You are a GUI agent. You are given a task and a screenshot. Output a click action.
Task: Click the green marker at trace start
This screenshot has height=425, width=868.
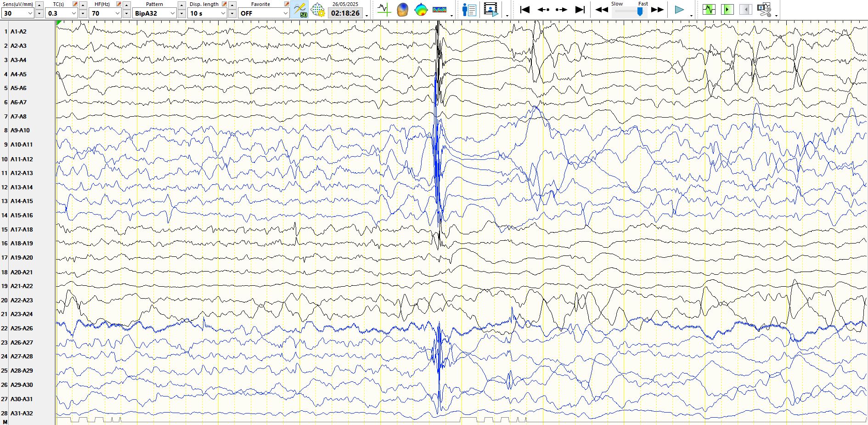click(x=58, y=23)
